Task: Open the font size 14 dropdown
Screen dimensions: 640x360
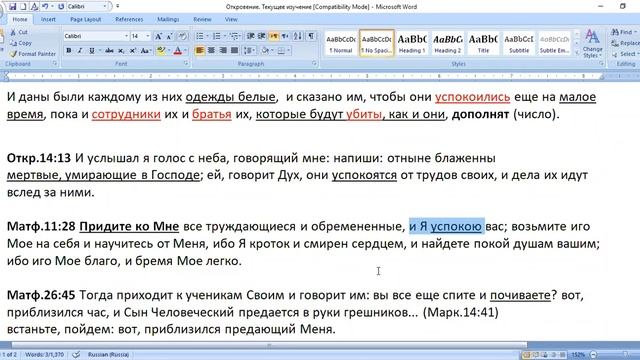Action: 148,36
